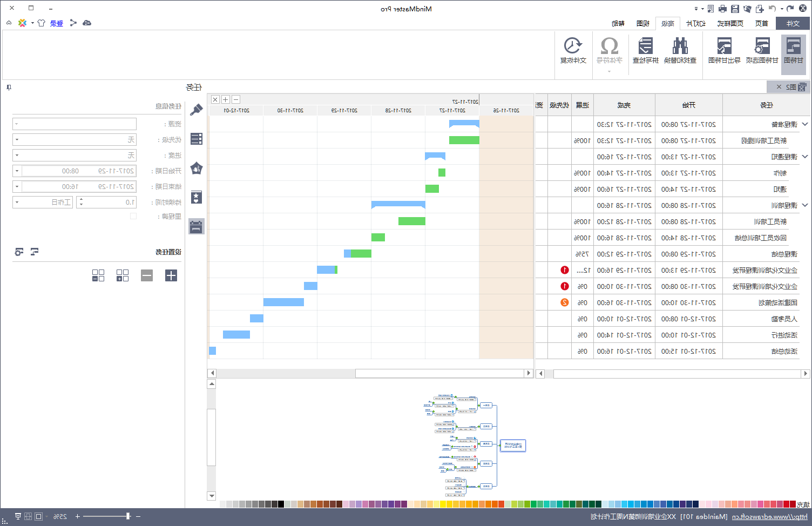This screenshot has width=812, height=526.
Task: Click the add subtask grid-plus icon
Action: 123,275
